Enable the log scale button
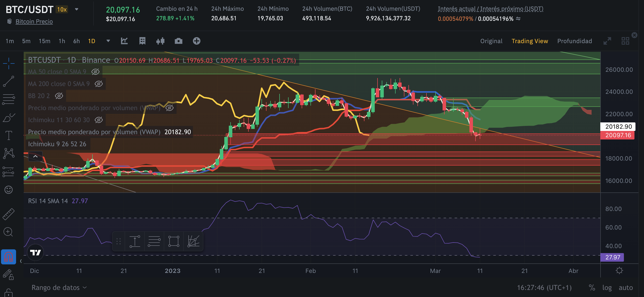Image resolution: width=644 pixels, height=297 pixels. point(607,287)
